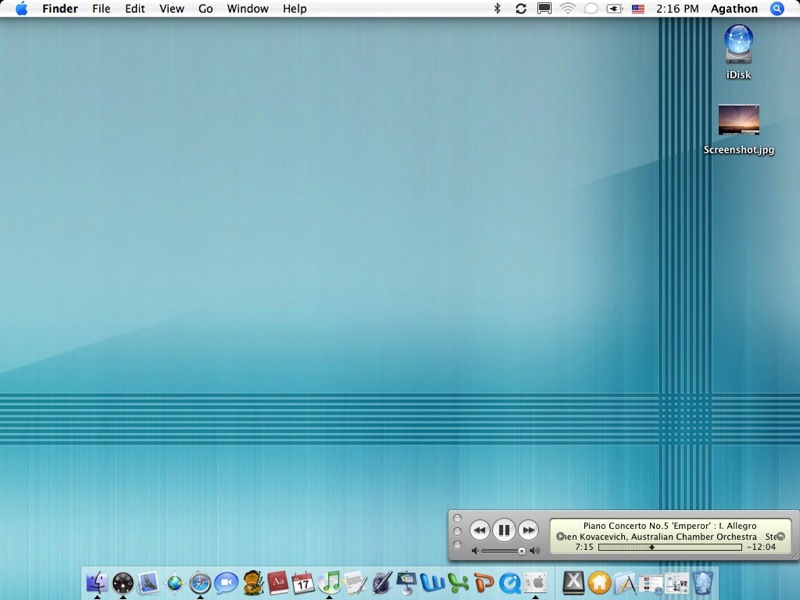Open the Dictionary app in Dock

coord(278,582)
